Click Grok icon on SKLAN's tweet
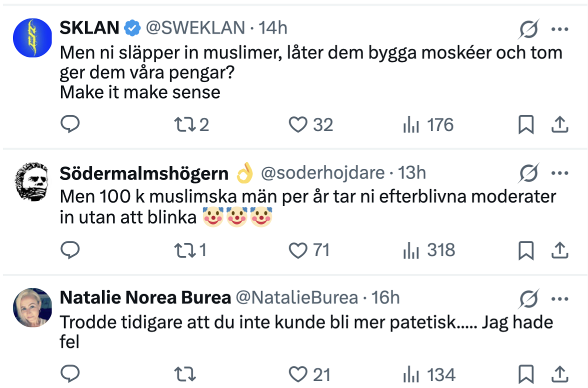588x388 pixels. pos(528,29)
